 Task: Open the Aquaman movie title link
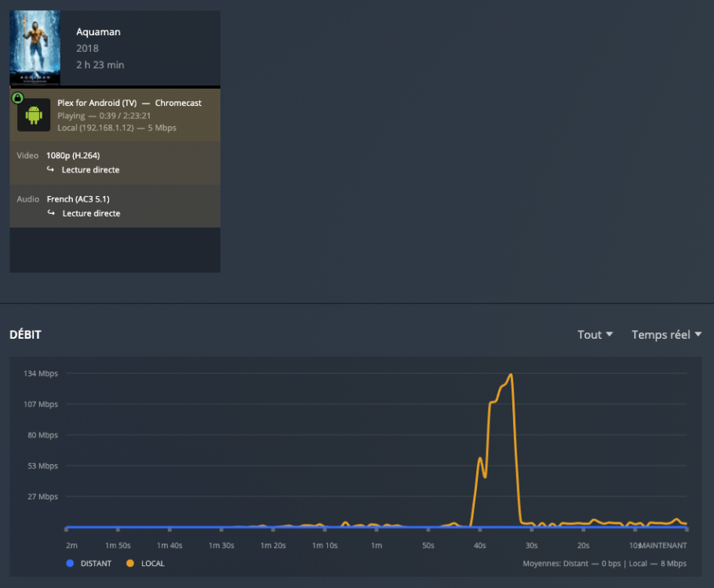98,32
